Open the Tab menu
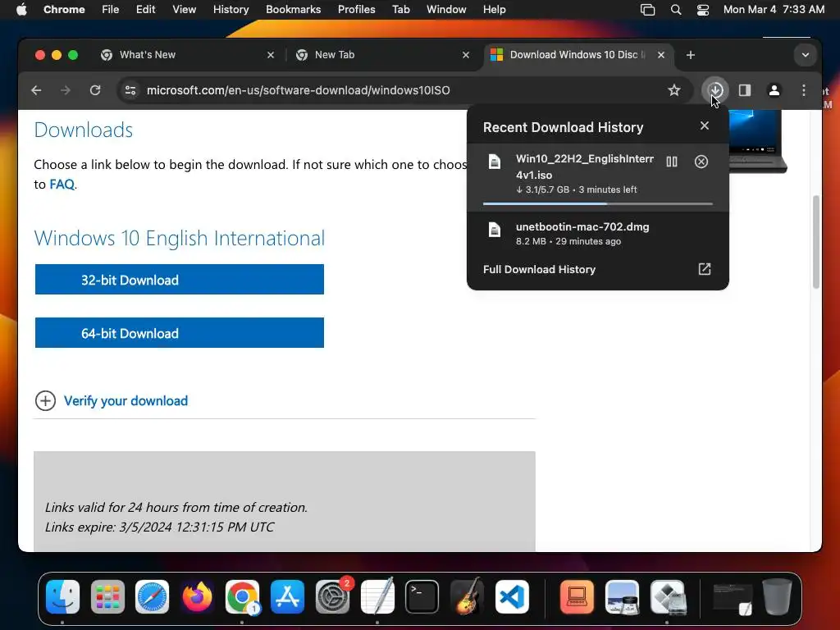Image resolution: width=840 pixels, height=630 pixels. pos(400,10)
